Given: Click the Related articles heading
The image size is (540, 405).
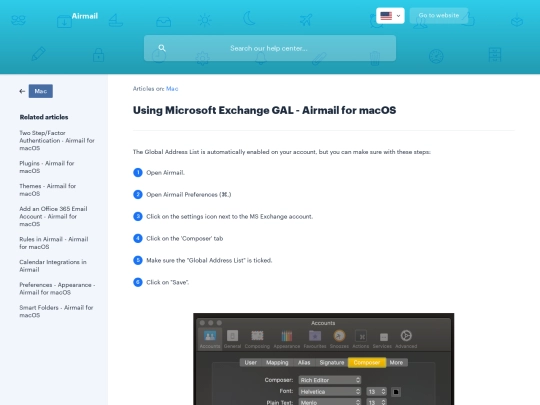Looking at the screenshot, I should click(44, 117).
